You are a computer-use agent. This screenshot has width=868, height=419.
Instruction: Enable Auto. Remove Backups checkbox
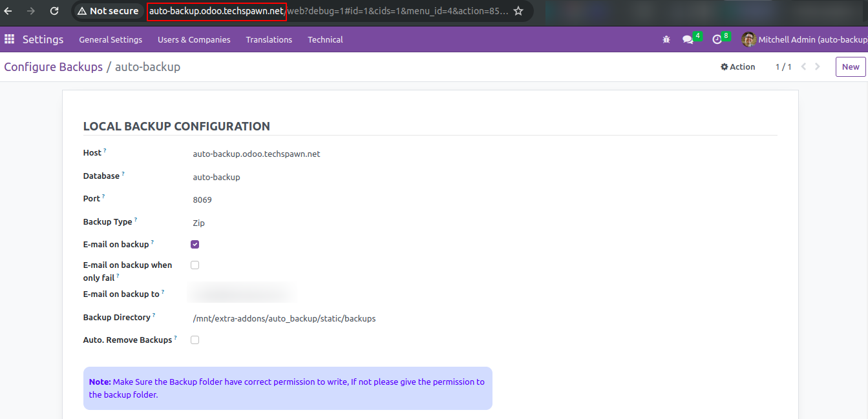195,340
